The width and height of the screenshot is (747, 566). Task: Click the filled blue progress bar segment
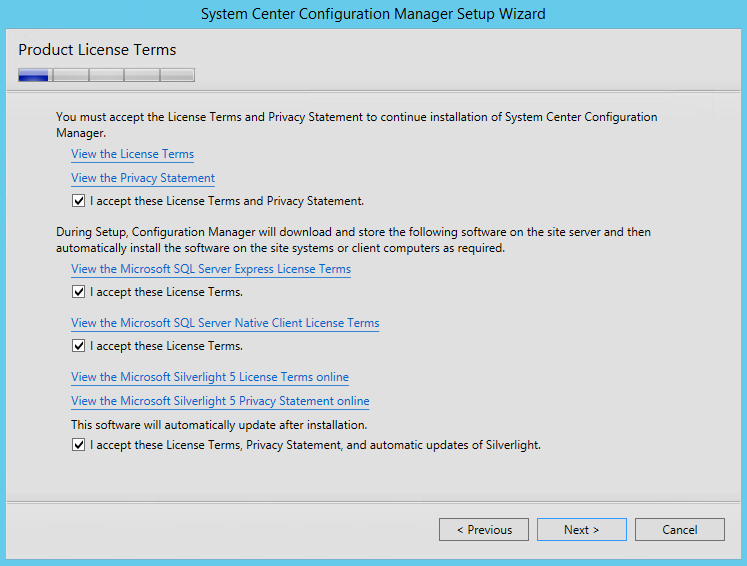[x=33, y=75]
